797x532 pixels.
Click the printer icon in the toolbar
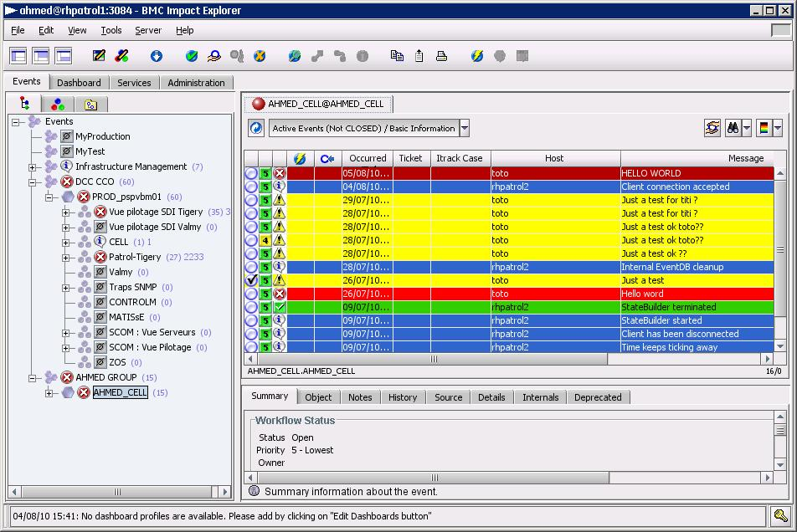(441, 56)
